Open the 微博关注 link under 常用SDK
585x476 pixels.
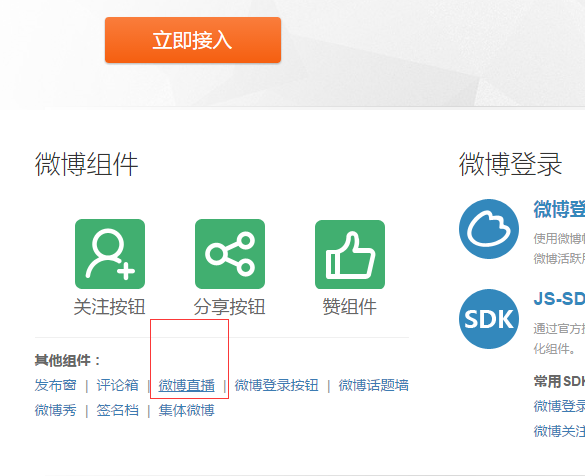(559, 431)
